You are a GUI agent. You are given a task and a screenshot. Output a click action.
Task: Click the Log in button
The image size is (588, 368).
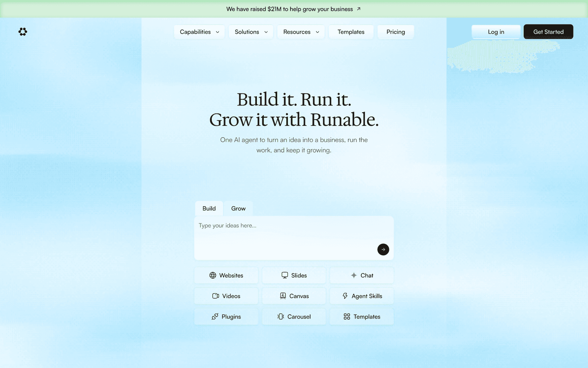click(496, 32)
